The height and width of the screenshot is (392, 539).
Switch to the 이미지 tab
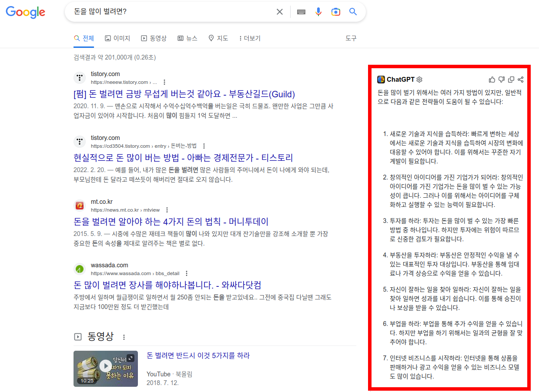click(x=117, y=38)
